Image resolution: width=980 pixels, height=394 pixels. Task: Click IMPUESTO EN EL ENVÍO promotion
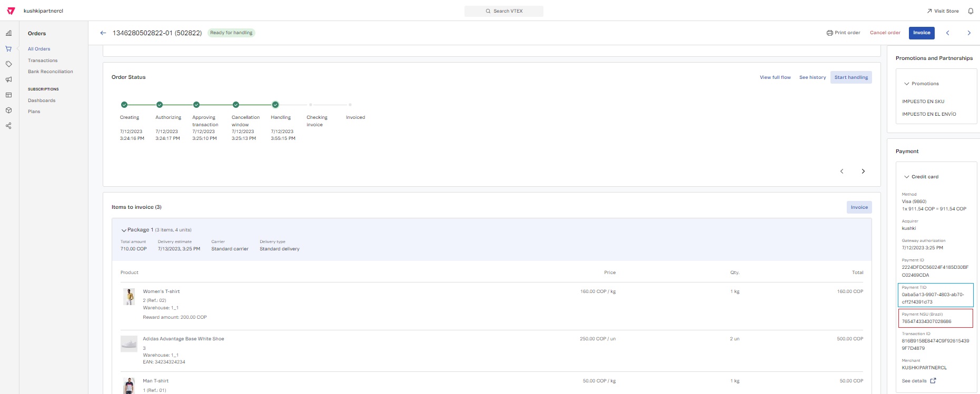[929, 114]
